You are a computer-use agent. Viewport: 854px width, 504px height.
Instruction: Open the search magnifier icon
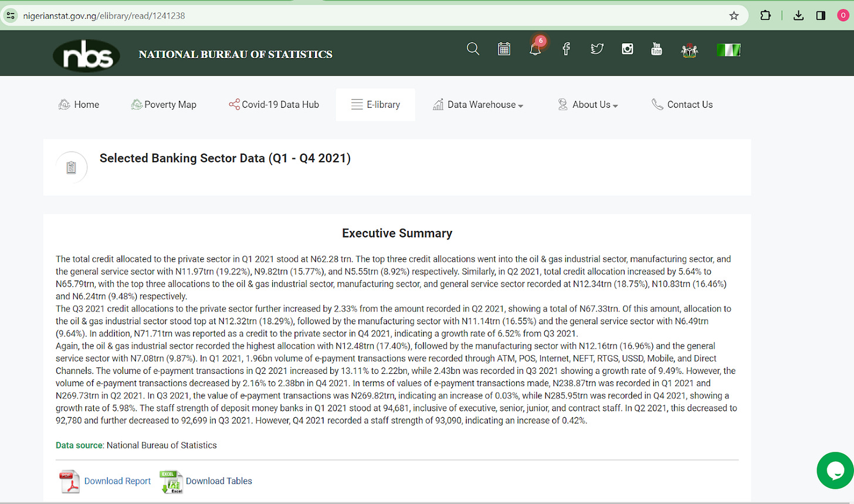tap(473, 49)
